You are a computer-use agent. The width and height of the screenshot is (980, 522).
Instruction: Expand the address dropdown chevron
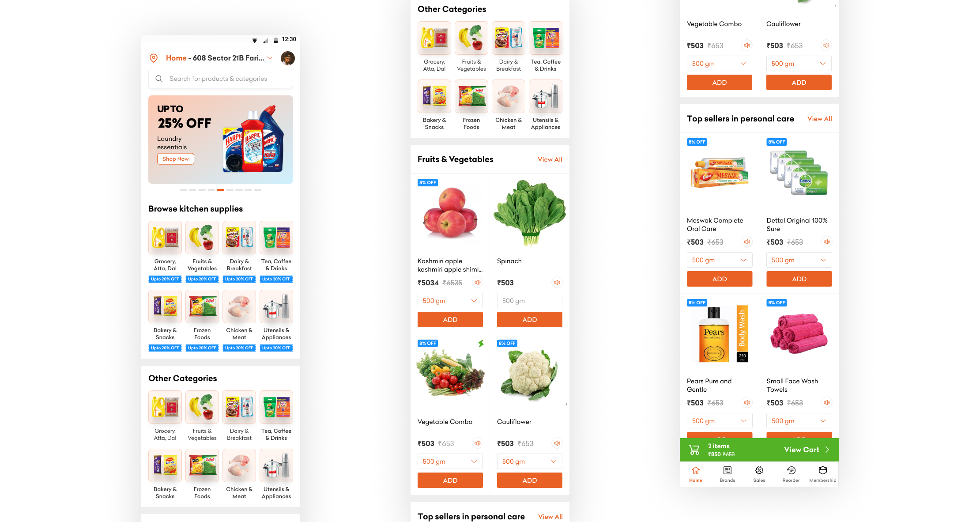tap(270, 58)
